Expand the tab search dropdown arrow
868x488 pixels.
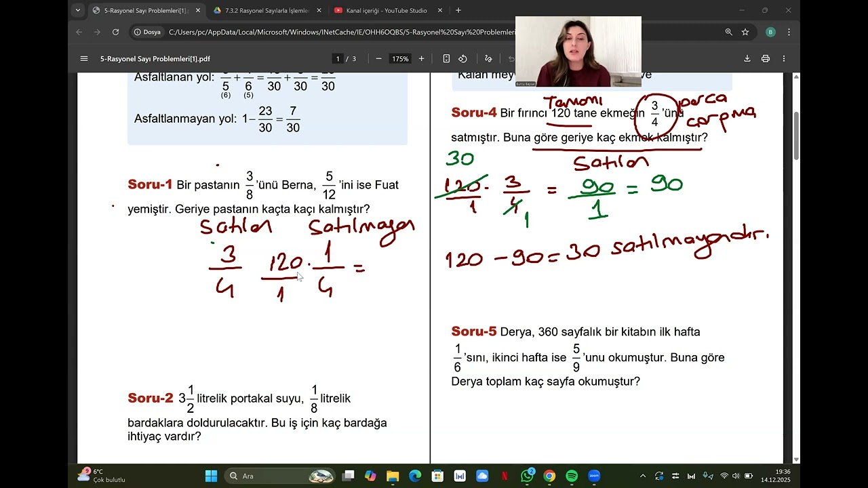(x=78, y=10)
